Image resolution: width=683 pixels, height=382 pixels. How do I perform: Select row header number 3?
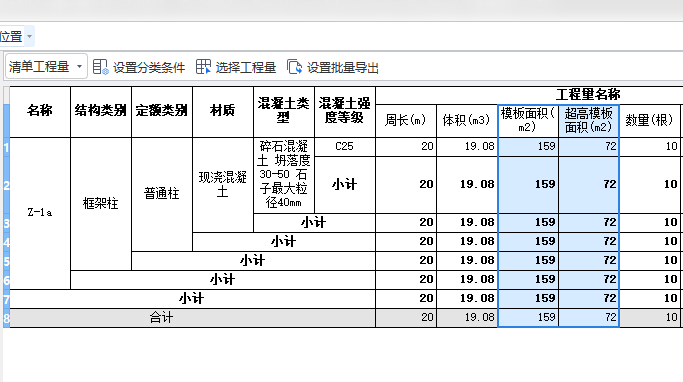pos(7,223)
